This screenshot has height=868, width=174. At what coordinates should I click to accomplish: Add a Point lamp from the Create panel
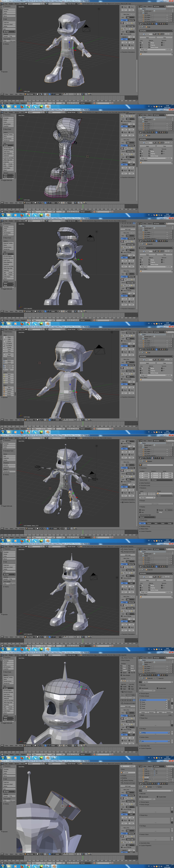pyautogui.click(x=8, y=375)
